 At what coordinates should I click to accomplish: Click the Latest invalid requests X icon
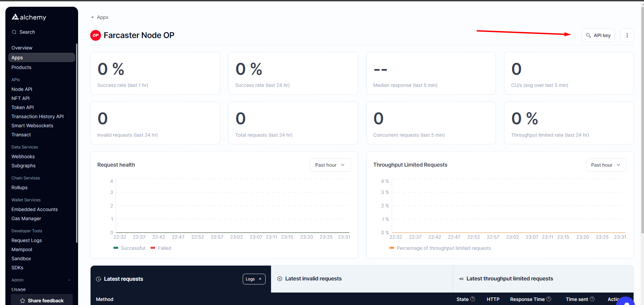pyautogui.click(x=280, y=279)
